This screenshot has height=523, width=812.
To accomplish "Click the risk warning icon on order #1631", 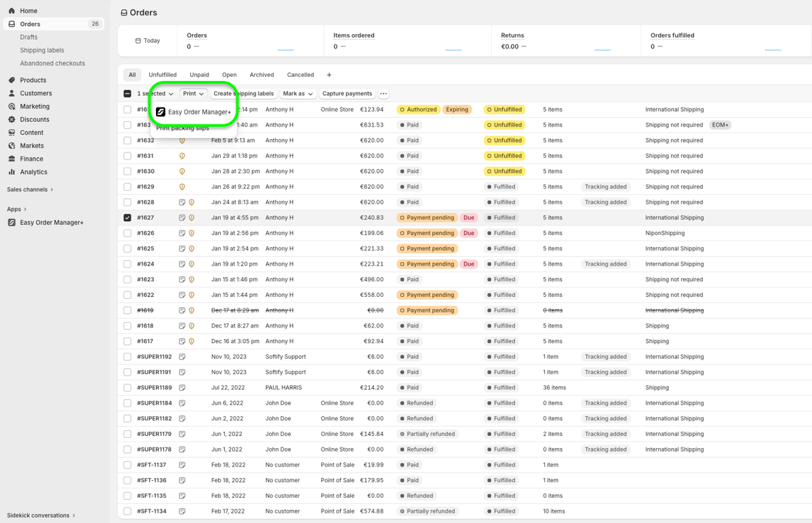I will tap(182, 156).
